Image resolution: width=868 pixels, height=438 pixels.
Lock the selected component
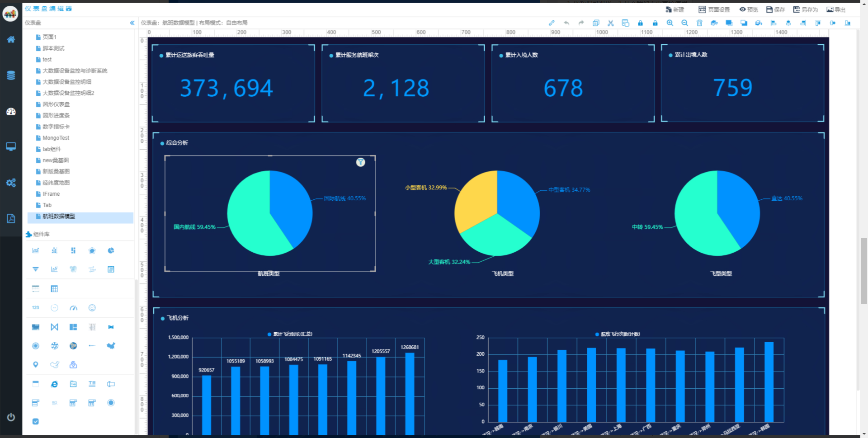(640, 23)
